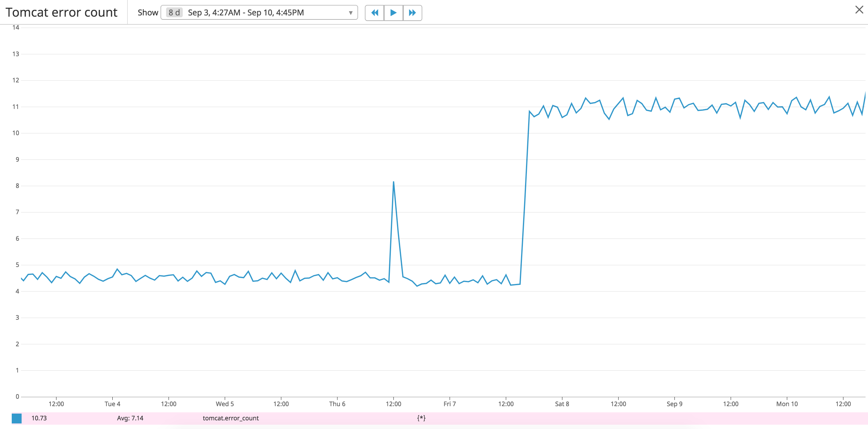
Task: Click the X to close the graph
Action: pos(860,10)
